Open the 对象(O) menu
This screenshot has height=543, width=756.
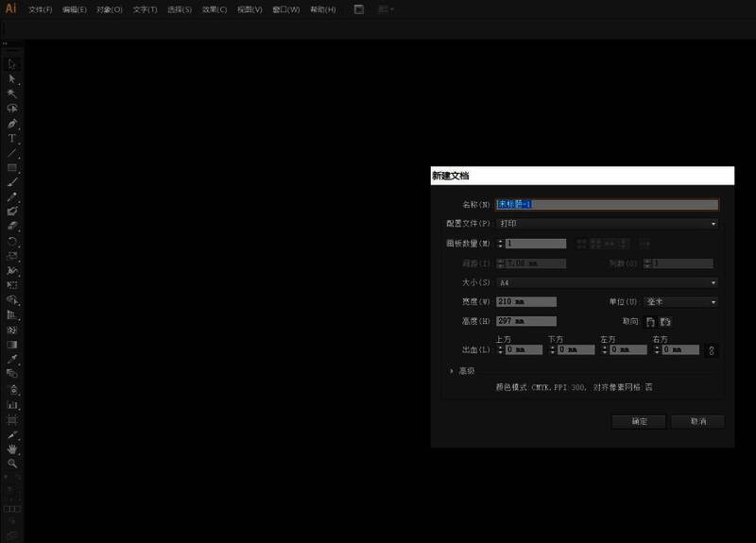110,9
